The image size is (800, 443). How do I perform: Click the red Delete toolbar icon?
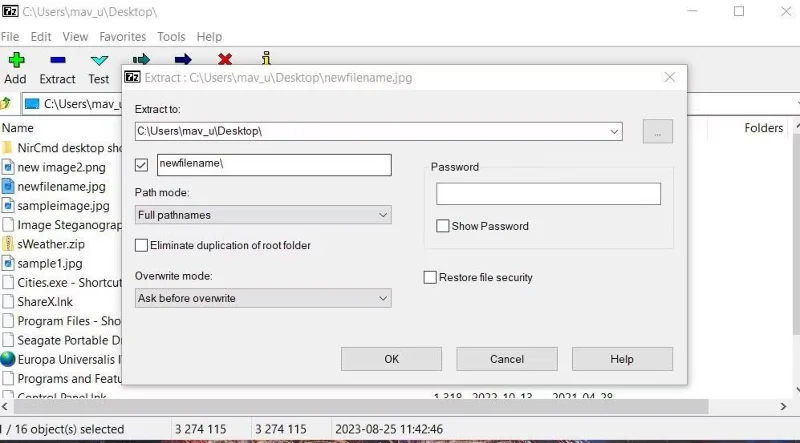[x=224, y=59]
